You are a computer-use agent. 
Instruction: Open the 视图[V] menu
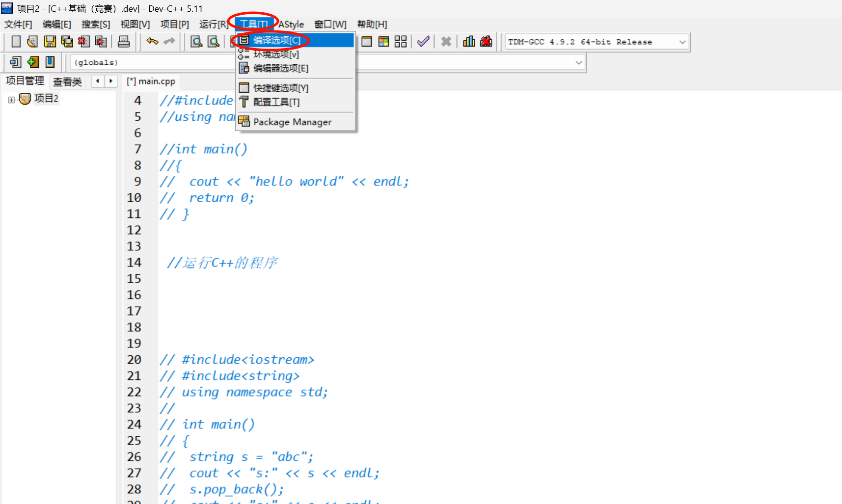click(135, 24)
